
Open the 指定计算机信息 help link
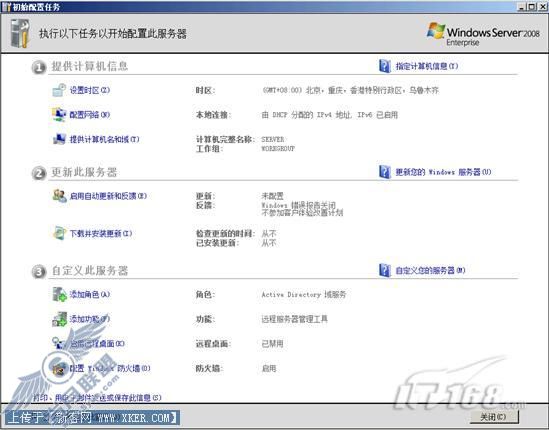(426, 66)
